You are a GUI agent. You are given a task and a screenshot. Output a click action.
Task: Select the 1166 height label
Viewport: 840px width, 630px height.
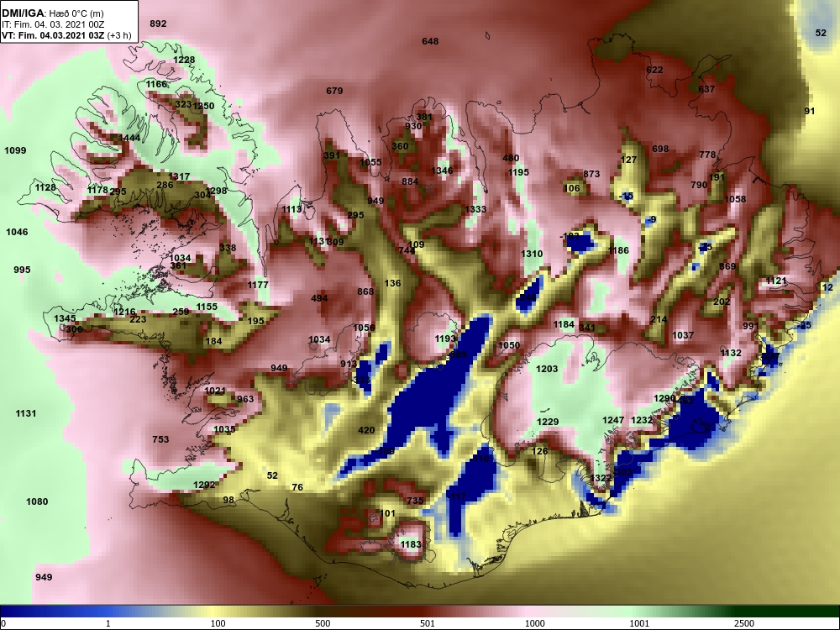click(156, 84)
